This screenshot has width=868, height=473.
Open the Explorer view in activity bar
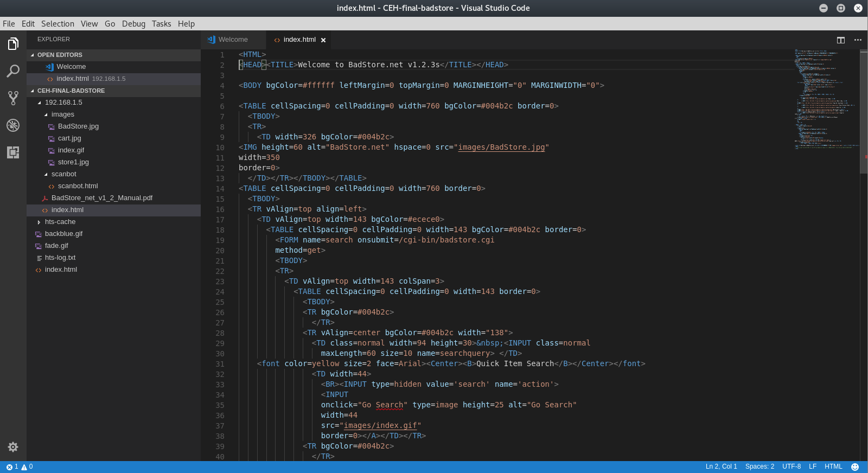coord(13,44)
